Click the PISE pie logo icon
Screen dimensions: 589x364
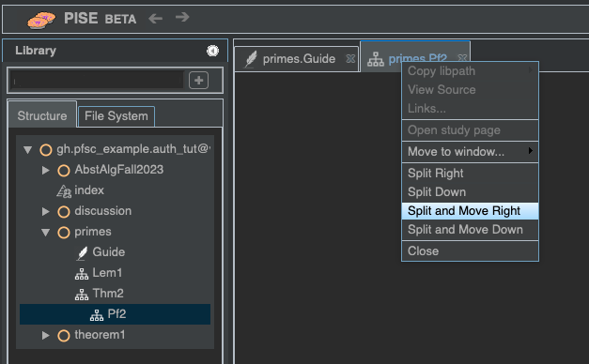(41, 20)
